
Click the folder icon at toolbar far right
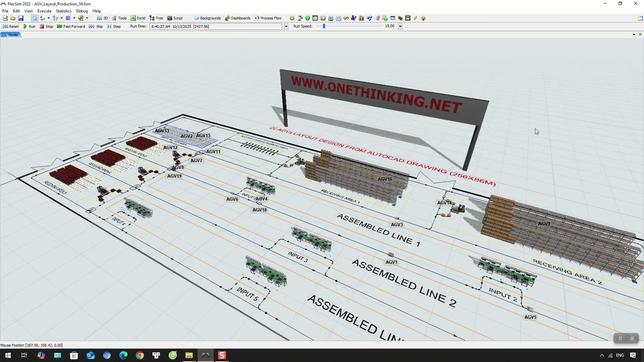point(640,18)
